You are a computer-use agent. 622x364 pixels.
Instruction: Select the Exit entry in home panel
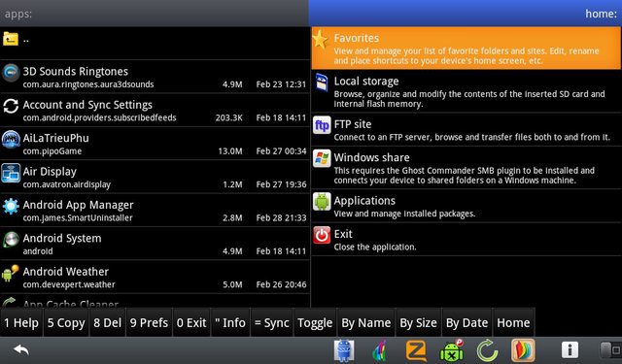(466, 239)
